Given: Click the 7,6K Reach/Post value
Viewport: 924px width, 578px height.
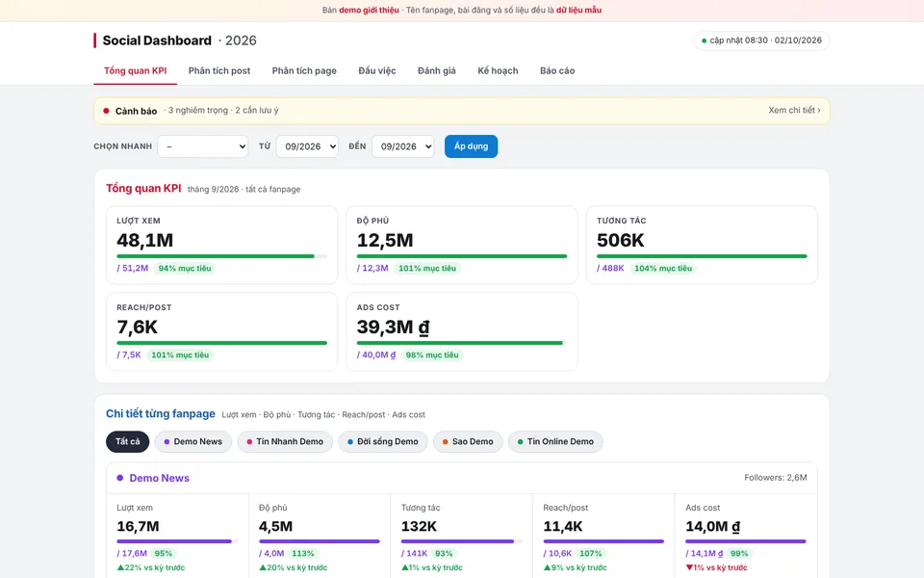Looking at the screenshot, I should click(138, 327).
